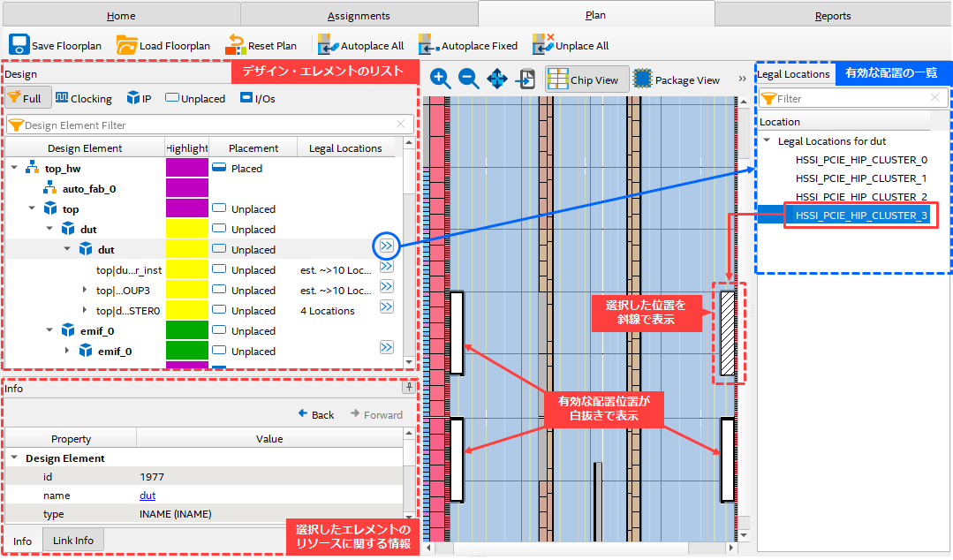This screenshot has width=953, height=560.
Task: Open legal locations for top|...OUP3
Action: tap(387, 286)
